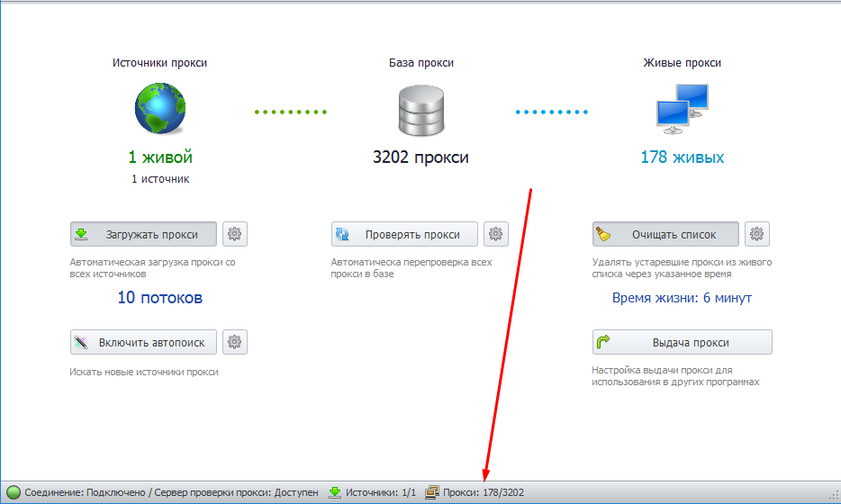Click the 1 живой text
The width and height of the screenshot is (841, 504).
160,157
